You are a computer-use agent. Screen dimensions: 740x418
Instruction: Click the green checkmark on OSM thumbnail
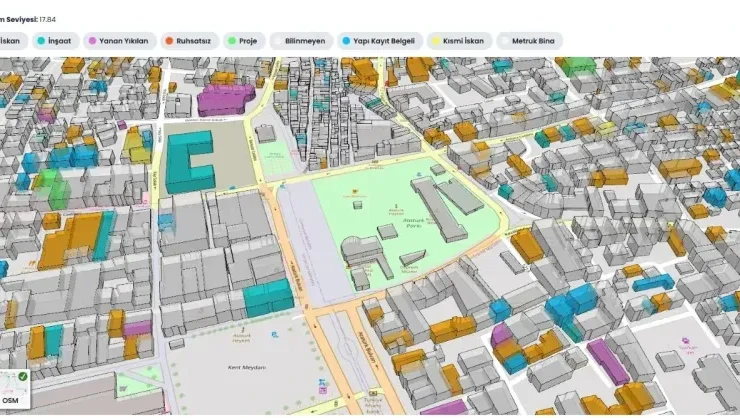[23, 376]
